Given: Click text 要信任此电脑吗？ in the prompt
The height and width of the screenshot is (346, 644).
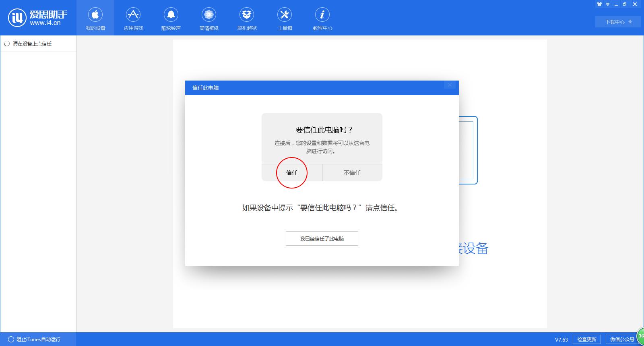Looking at the screenshot, I should point(324,130).
